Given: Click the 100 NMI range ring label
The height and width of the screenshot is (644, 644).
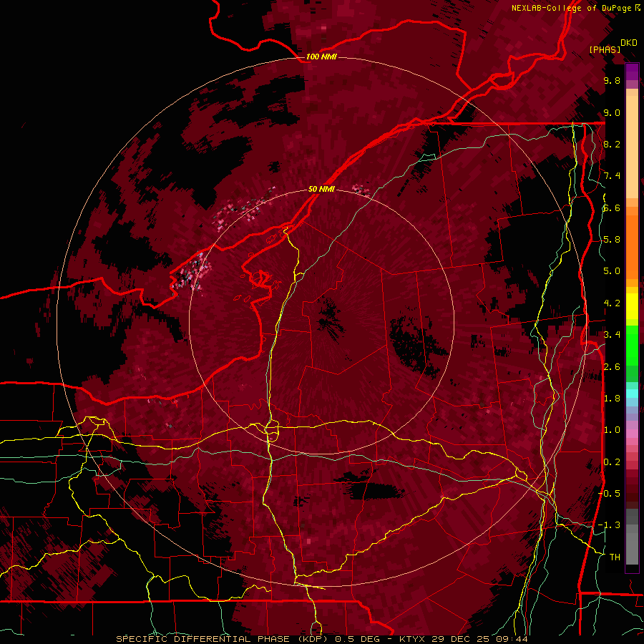Looking at the screenshot, I should (x=321, y=57).
